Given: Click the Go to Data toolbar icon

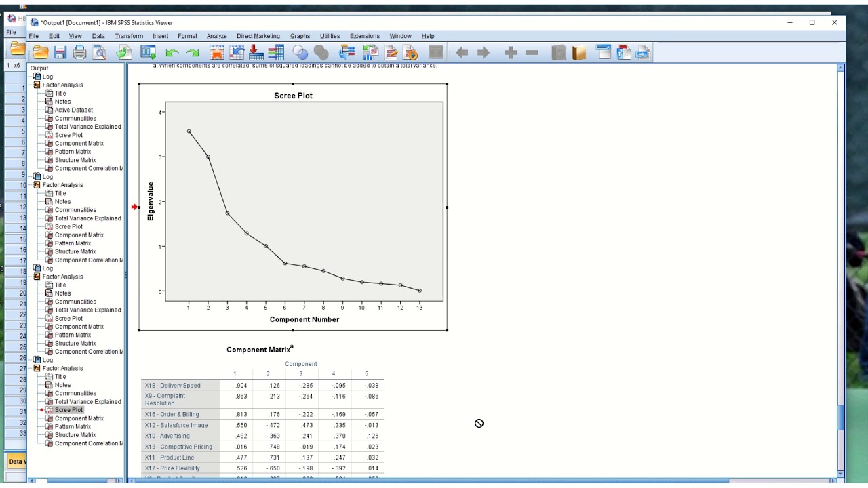Looking at the screenshot, I should (x=217, y=52).
